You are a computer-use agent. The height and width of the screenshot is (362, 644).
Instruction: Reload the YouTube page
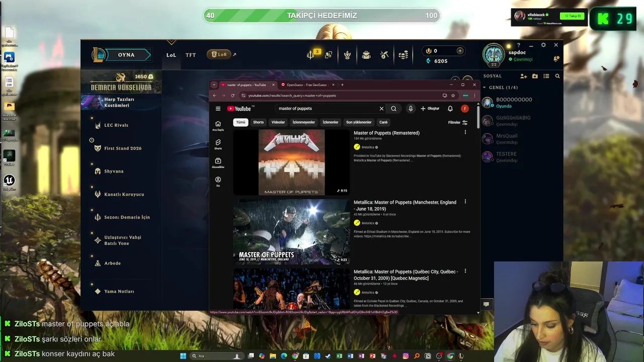coord(232,96)
